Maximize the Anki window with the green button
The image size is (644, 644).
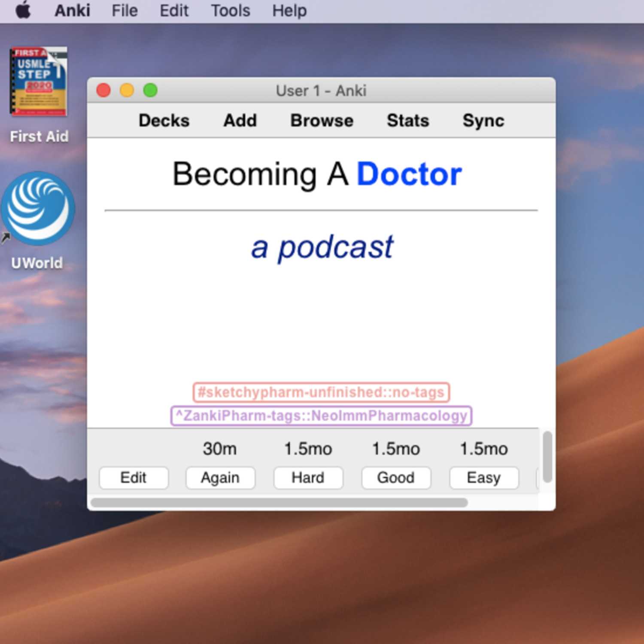150,91
